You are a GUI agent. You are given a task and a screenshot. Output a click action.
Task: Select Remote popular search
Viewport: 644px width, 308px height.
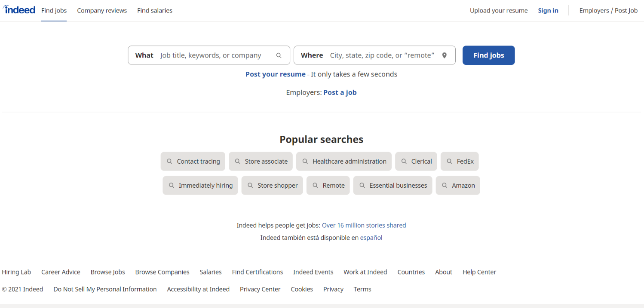tap(328, 186)
